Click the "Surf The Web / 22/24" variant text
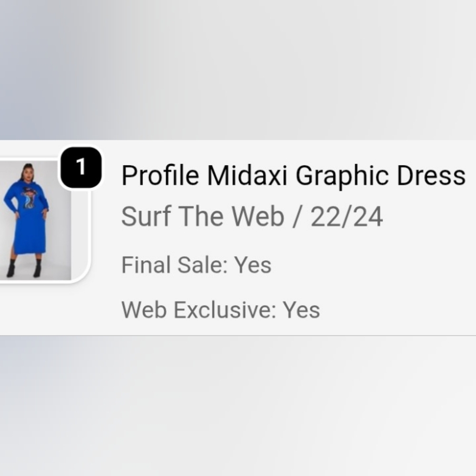Image resolution: width=476 pixels, height=476 pixels. 252,217
